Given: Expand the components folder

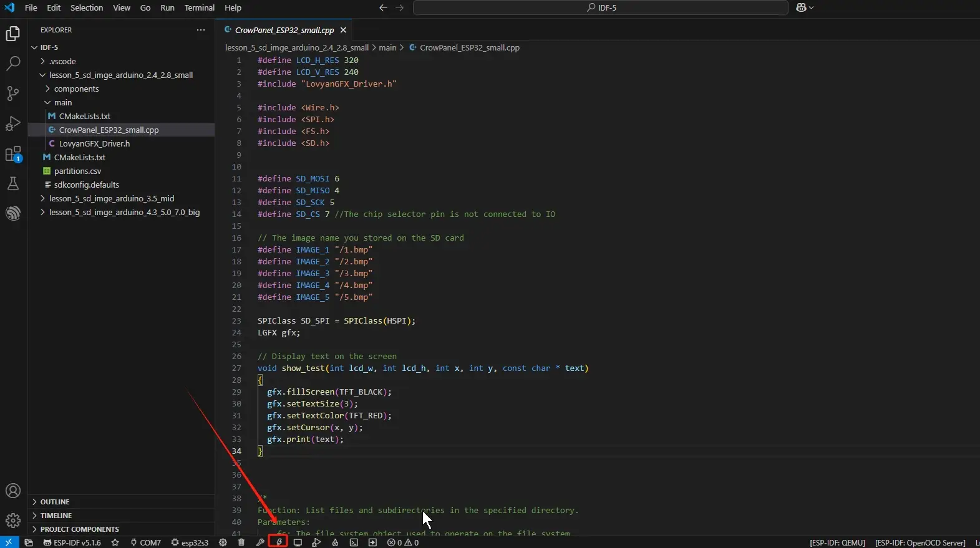Looking at the screenshot, I should pyautogui.click(x=76, y=89).
